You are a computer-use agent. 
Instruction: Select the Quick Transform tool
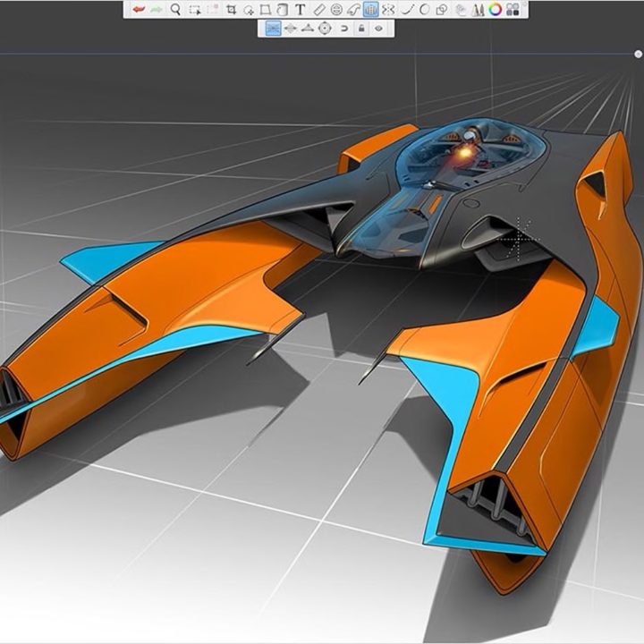tap(249, 10)
